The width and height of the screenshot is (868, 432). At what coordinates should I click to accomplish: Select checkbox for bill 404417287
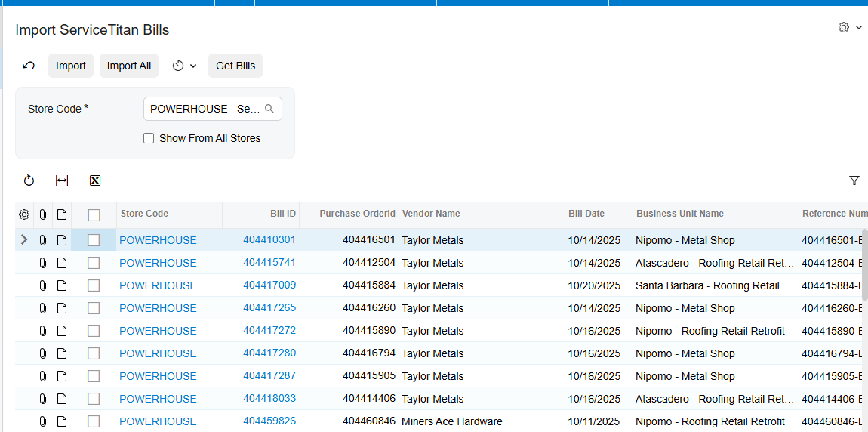coord(94,377)
